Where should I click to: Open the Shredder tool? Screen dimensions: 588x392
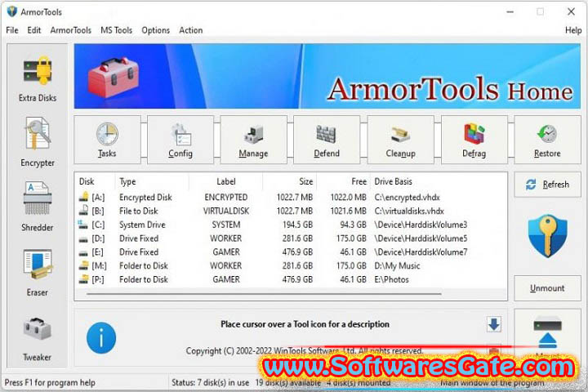[x=38, y=207]
